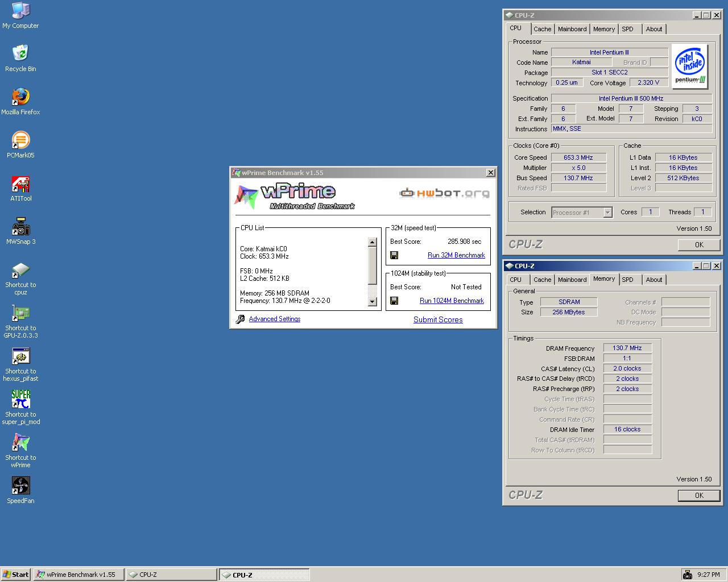
Task: Switch to Cache tab in upper CPU-Z window
Action: (542, 29)
